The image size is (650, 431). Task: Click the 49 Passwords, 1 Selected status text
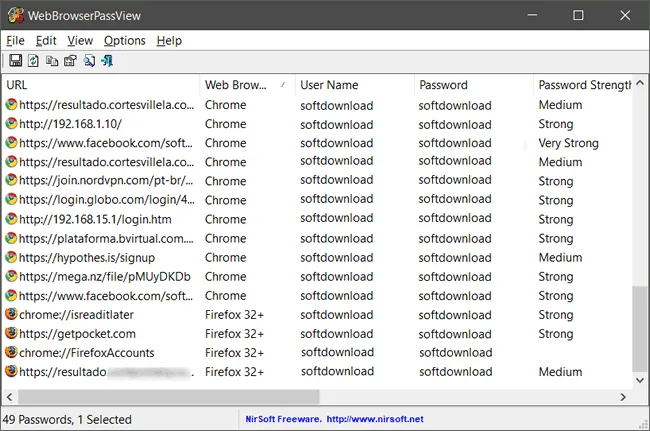(67, 419)
